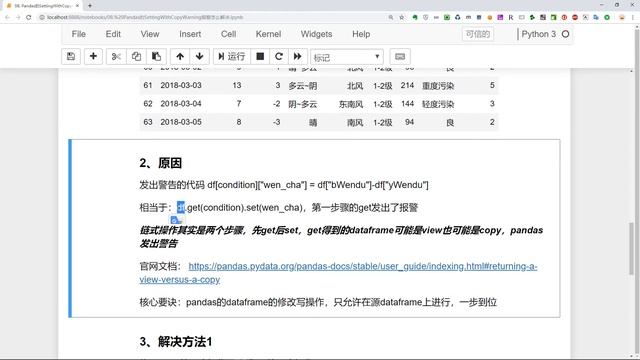
Task: Click zoom magnifier icon in address bar
Action: [x=391, y=17]
